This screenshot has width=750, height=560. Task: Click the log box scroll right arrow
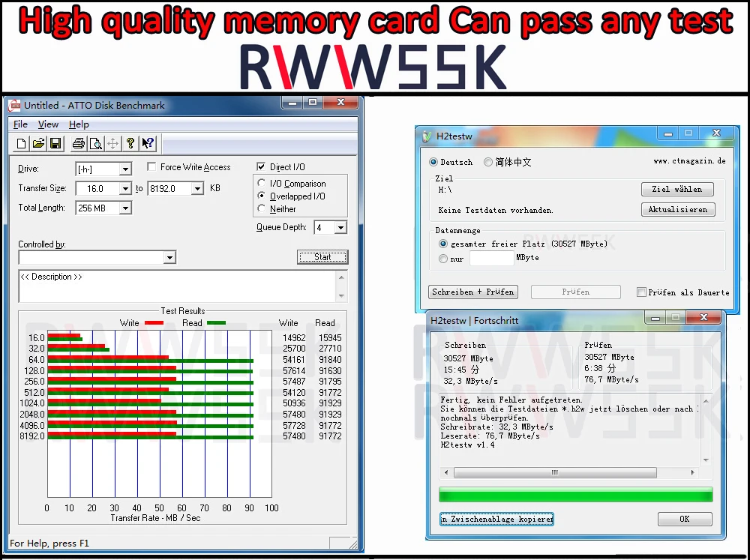point(692,472)
